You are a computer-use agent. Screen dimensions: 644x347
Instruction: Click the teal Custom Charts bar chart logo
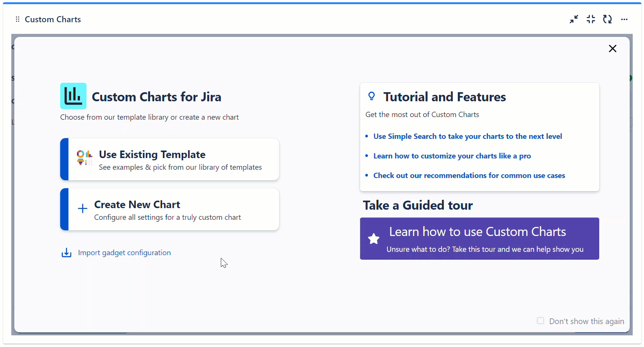(x=73, y=96)
